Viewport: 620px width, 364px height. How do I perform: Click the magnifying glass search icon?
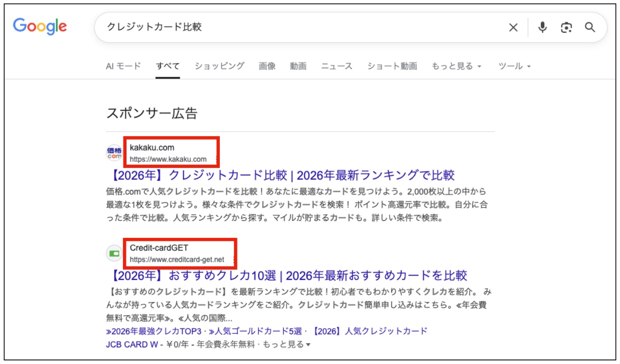590,28
